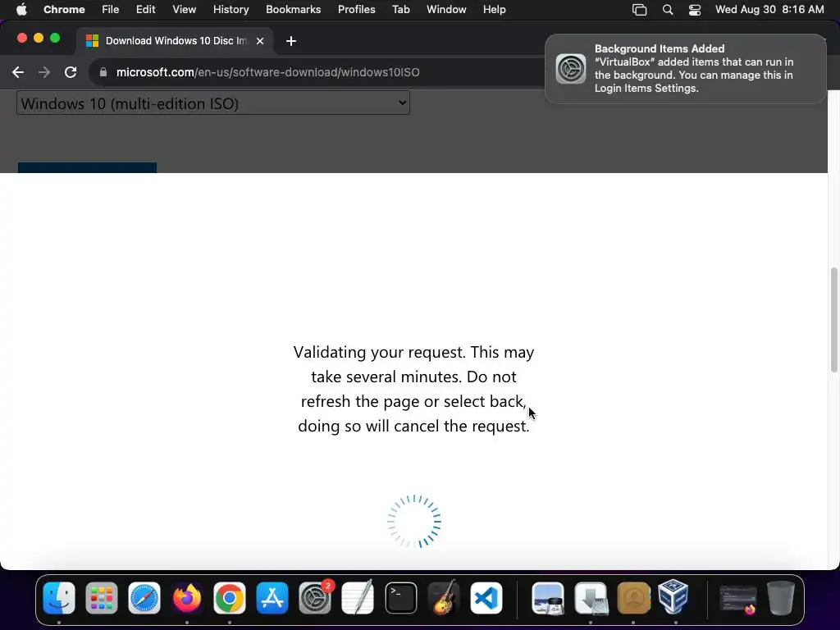Open Google Chrome Dock icon
Viewport: 840px width, 630px height.
pos(230,598)
